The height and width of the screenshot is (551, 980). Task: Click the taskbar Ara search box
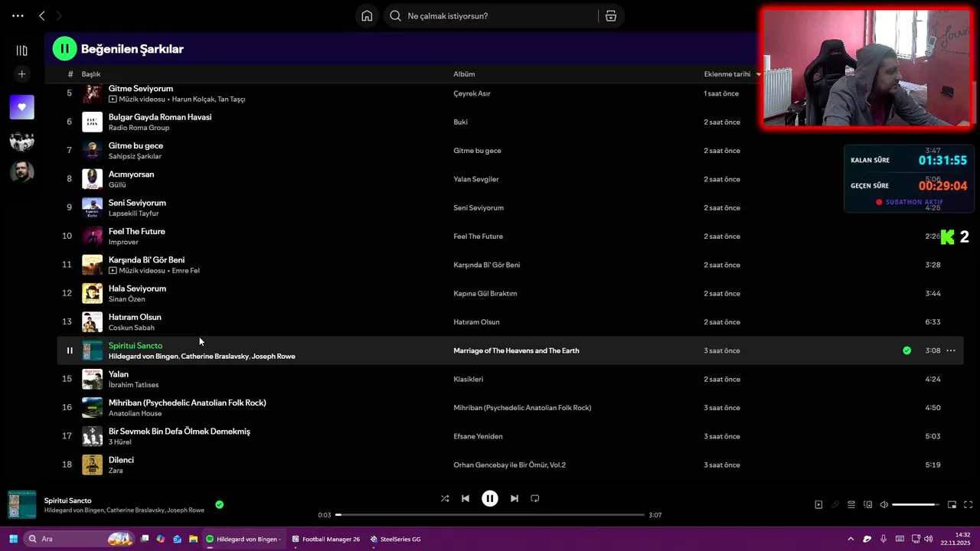coord(78,539)
